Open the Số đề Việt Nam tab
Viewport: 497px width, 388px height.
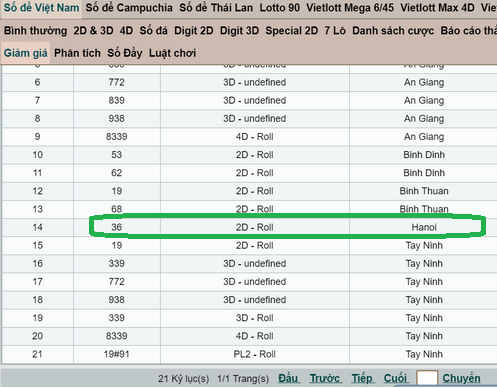(41, 7)
